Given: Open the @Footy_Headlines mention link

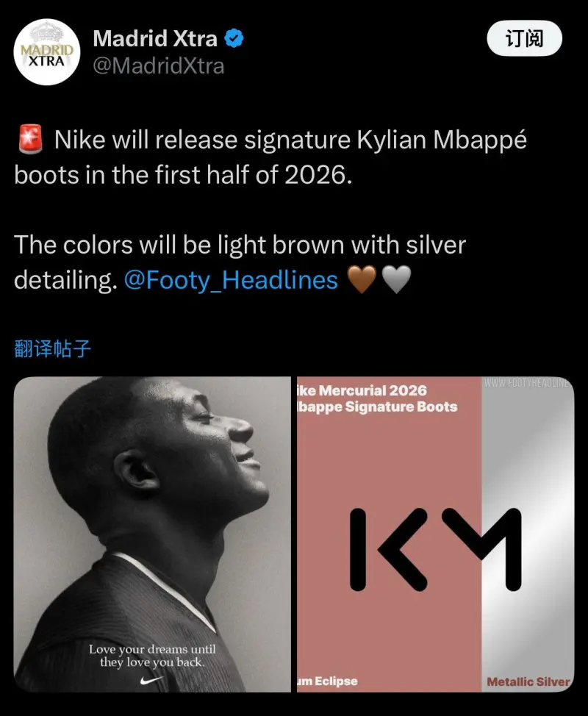Looking at the screenshot, I should (x=231, y=280).
